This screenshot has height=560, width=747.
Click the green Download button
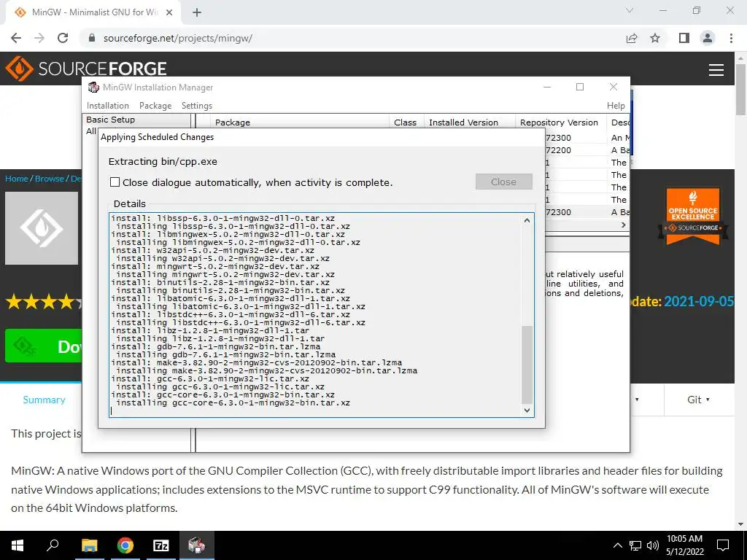43,346
